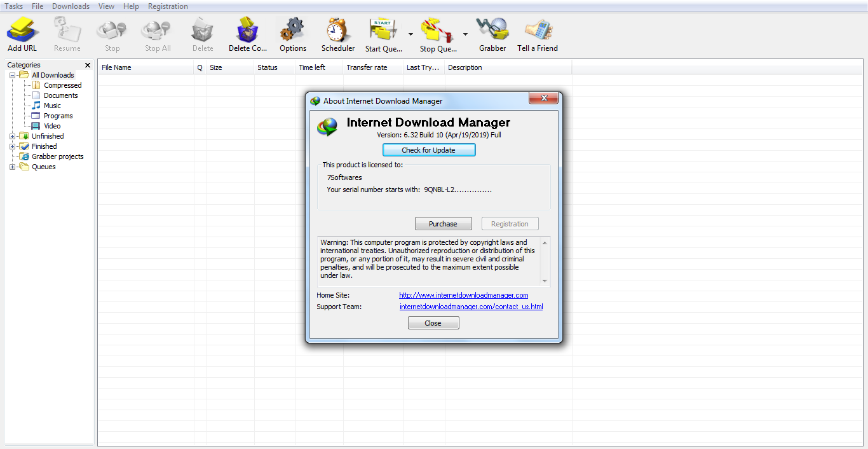Screen dimensions: 868x449
Task: Open the File menu
Action: click(x=37, y=6)
